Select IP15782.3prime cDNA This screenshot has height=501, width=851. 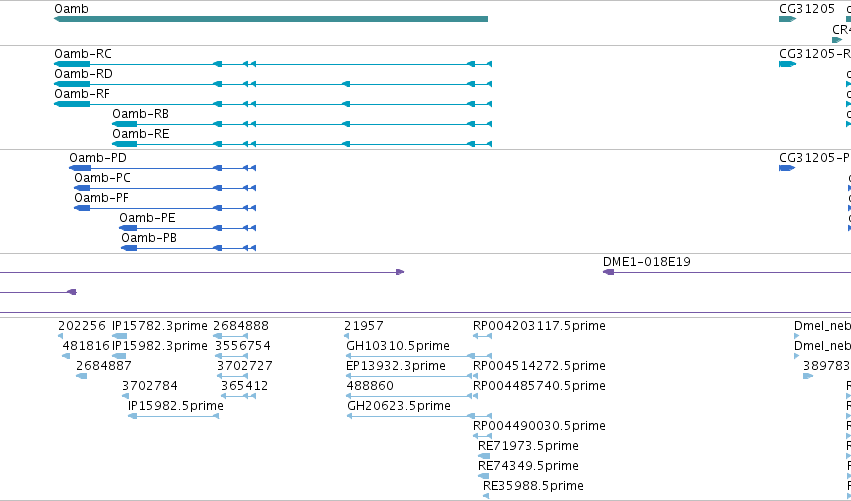click(x=119, y=336)
